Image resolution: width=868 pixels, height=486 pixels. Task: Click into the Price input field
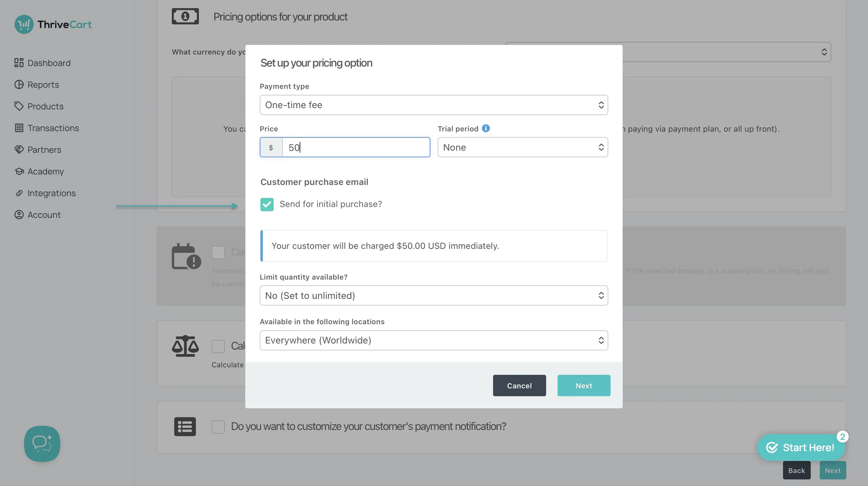coord(356,147)
